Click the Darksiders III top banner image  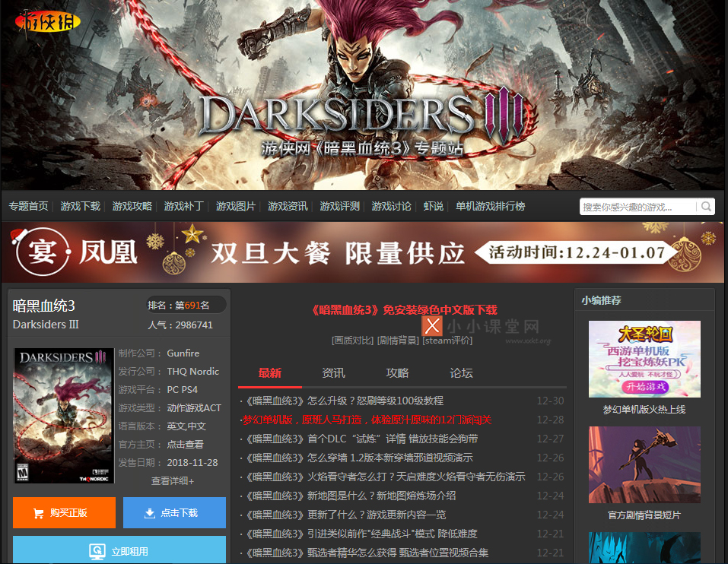coord(363,94)
